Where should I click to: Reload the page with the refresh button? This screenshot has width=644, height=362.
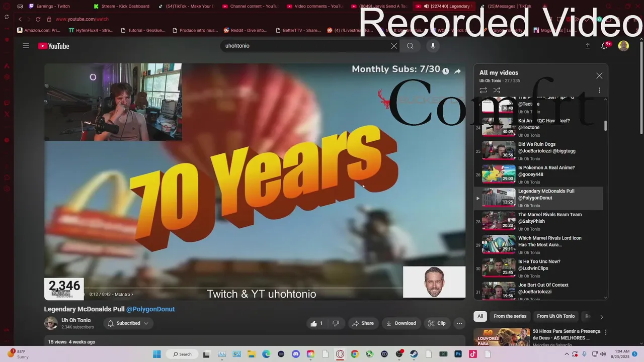38,19
